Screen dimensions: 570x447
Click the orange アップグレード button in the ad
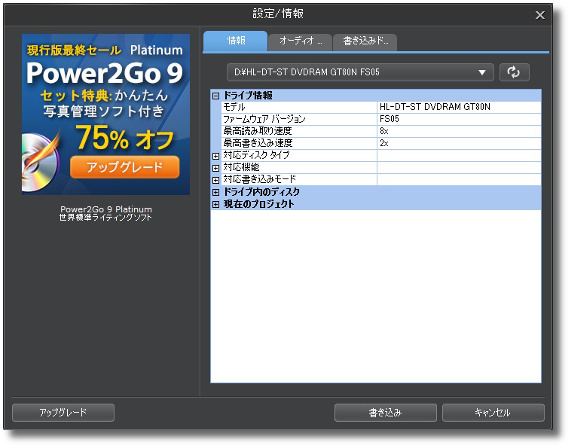click(x=125, y=167)
